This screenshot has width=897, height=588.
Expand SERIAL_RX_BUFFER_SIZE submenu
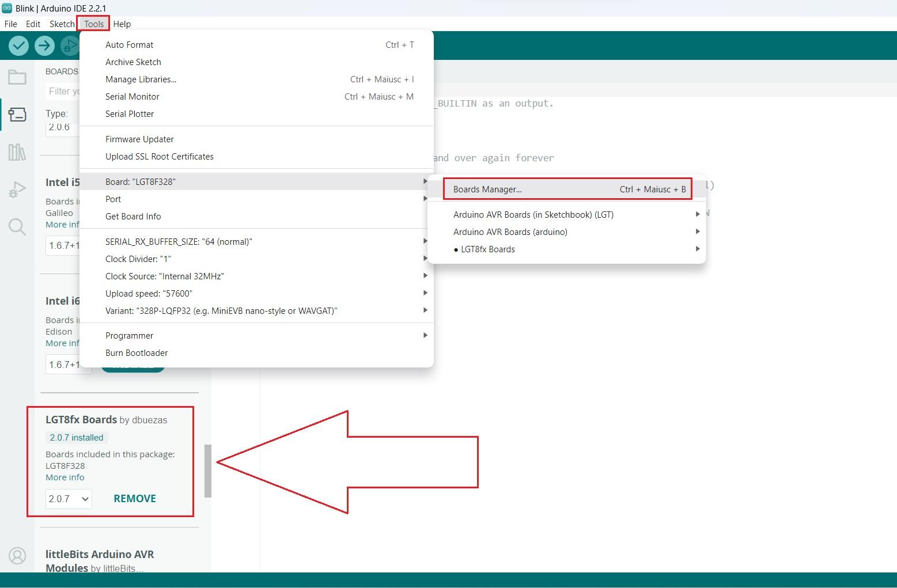click(x=256, y=241)
